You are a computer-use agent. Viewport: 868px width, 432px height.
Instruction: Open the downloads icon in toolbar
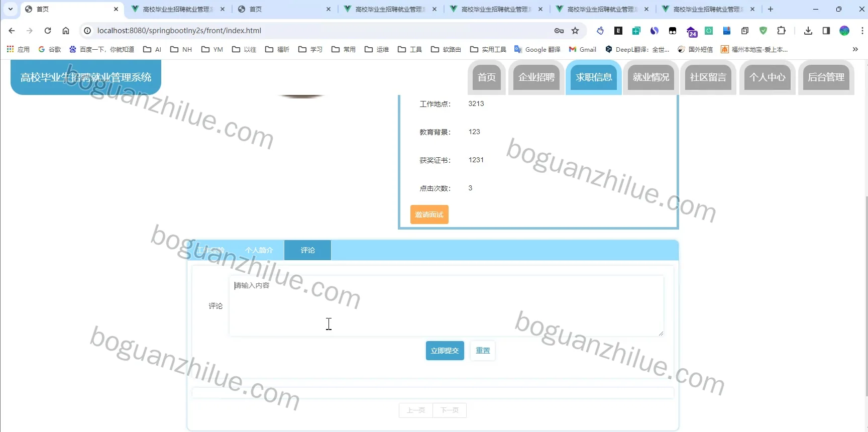808,31
